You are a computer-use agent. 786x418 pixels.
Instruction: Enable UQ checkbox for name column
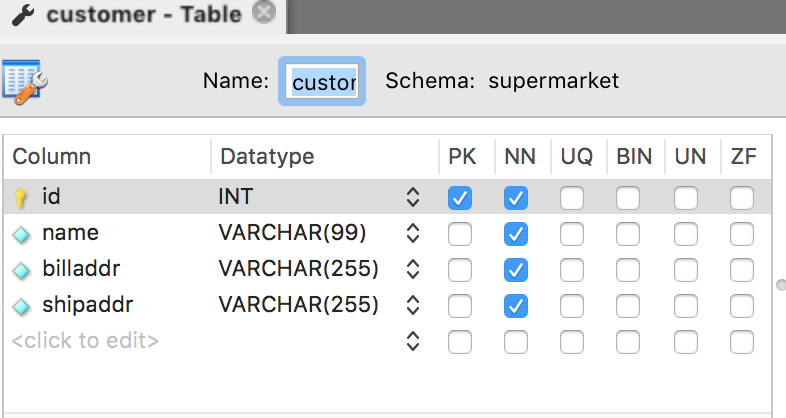[571, 234]
